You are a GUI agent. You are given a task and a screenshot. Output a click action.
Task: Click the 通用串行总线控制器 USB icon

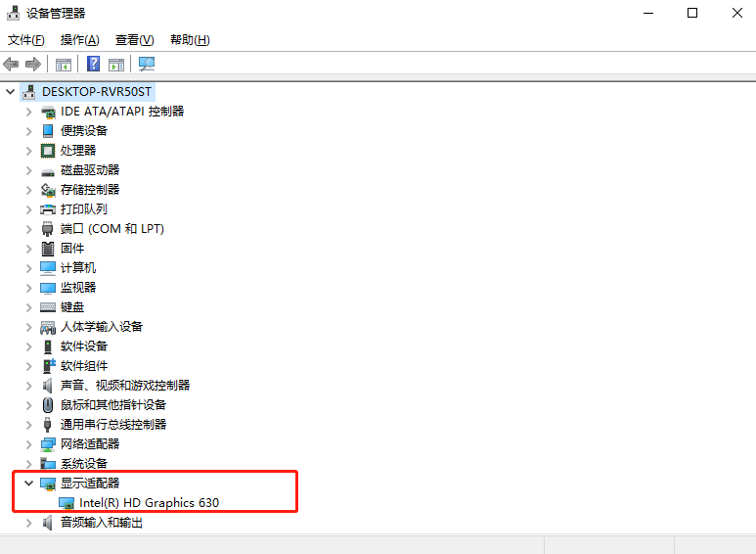coord(47,425)
